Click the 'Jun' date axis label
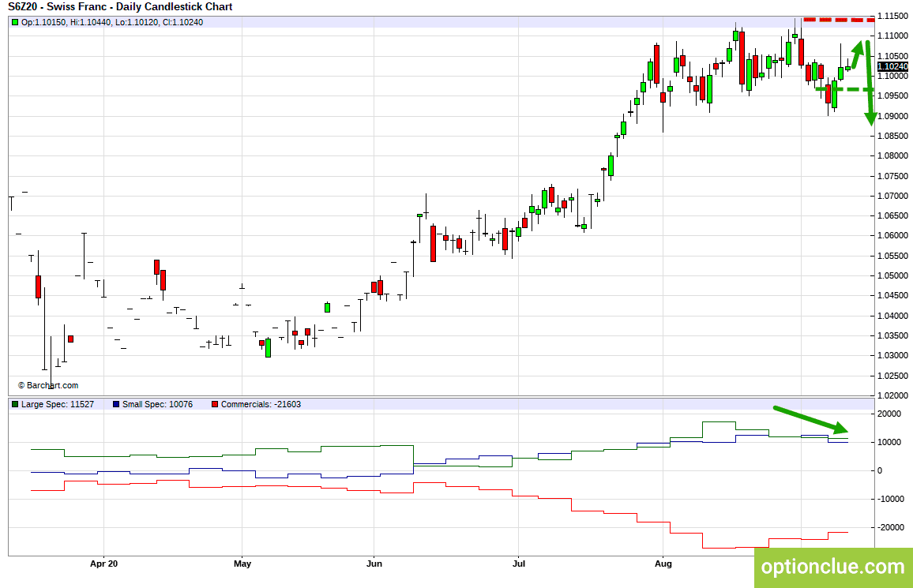The image size is (913, 588). pyautogui.click(x=374, y=564)
